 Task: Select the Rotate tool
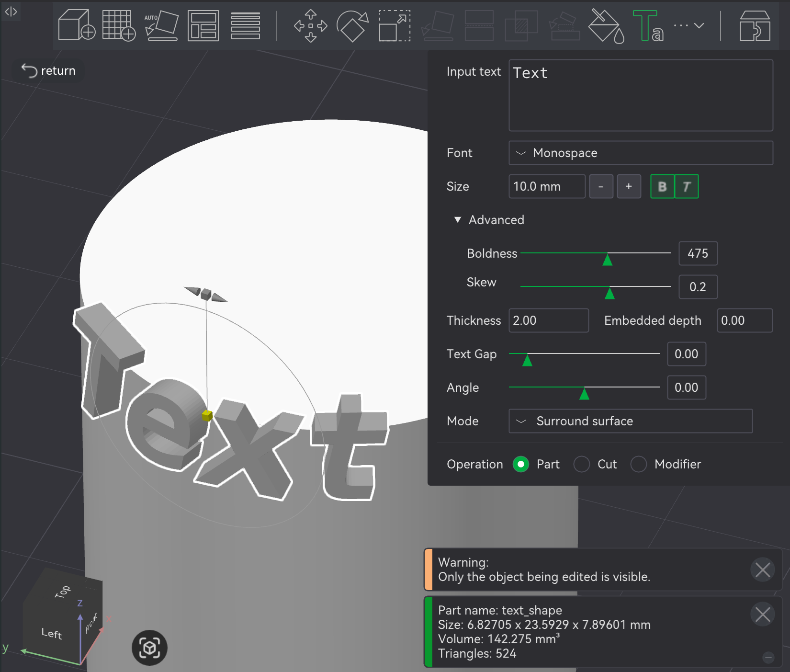353,25
